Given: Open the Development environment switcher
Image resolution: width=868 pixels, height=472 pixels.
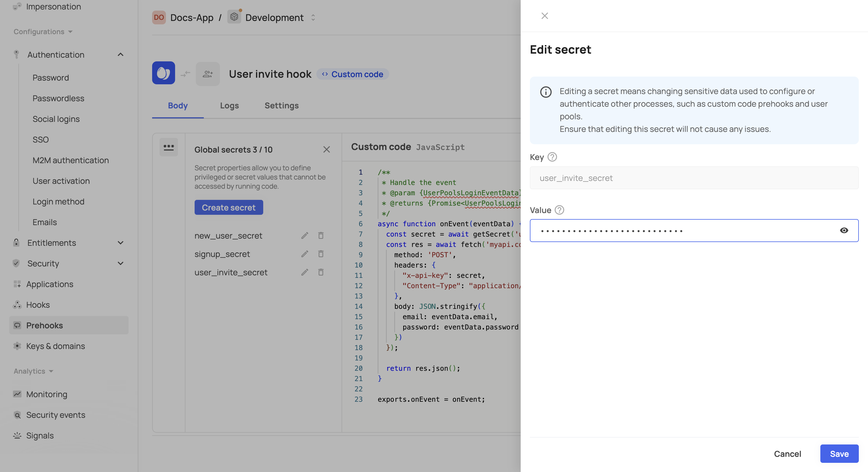Looking at the screenshot, I should (x=313, y=17).
